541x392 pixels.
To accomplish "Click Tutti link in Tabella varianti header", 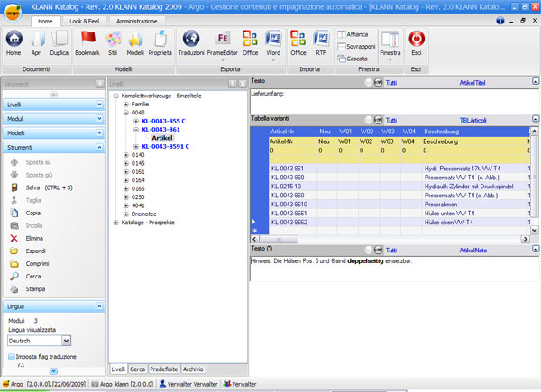I will click(391, 121).
